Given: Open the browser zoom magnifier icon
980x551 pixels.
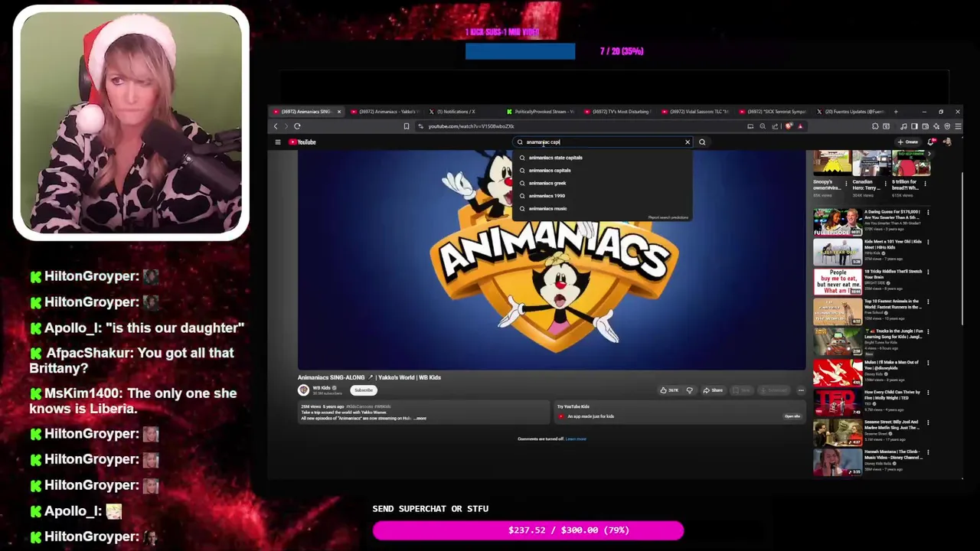Looking at the screenshot, I should pos(763,126).
